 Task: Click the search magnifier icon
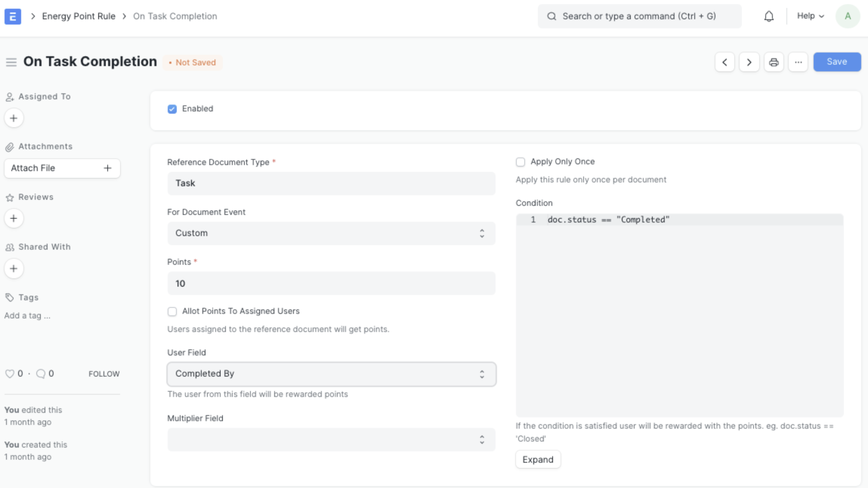pyautogui.click(x=551, y=16)
